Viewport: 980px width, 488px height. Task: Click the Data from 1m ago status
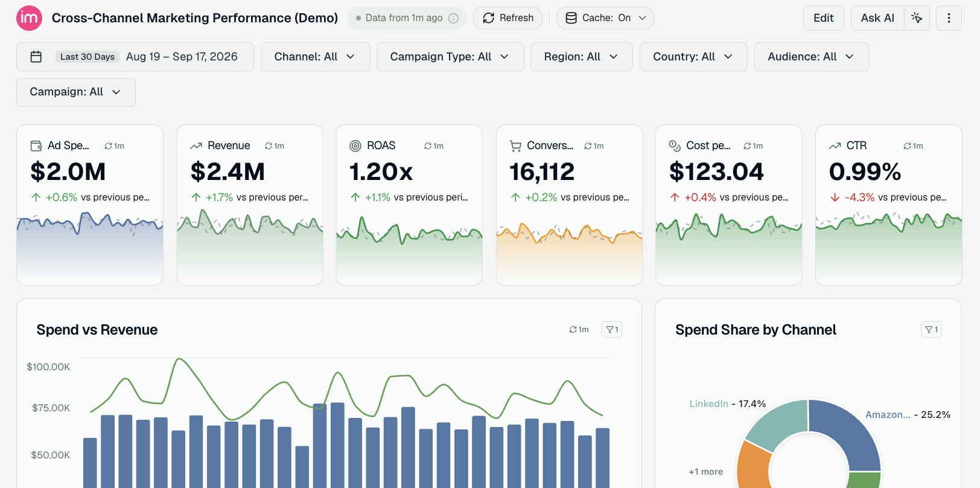tap(407, 18)
